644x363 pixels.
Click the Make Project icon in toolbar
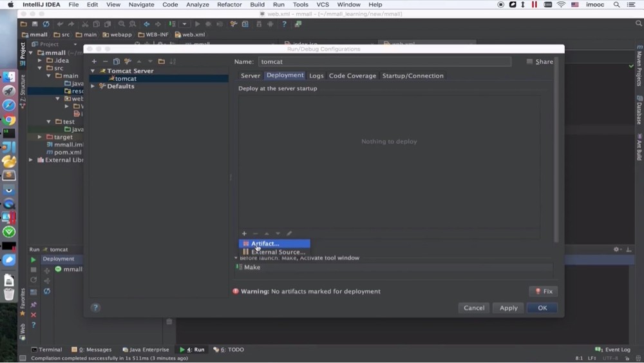(x=173, y=24)
